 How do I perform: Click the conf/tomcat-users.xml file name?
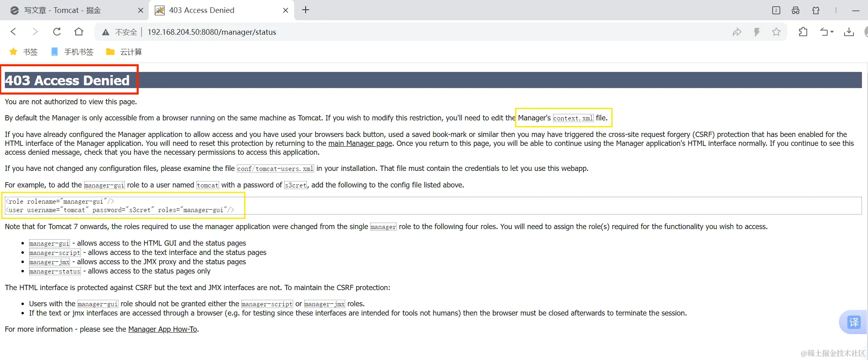pos(275,169)
